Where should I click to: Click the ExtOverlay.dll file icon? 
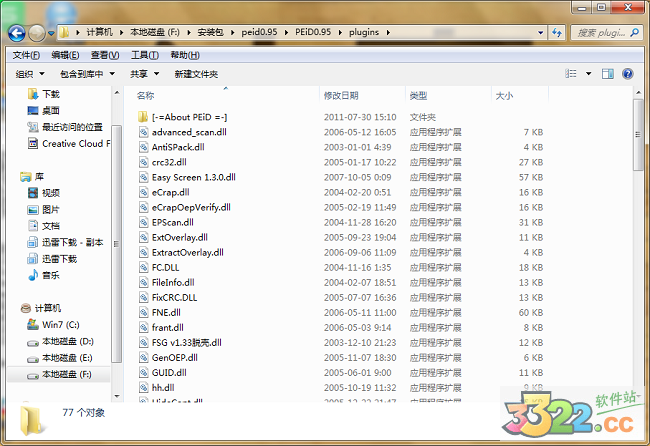(143, 238)
